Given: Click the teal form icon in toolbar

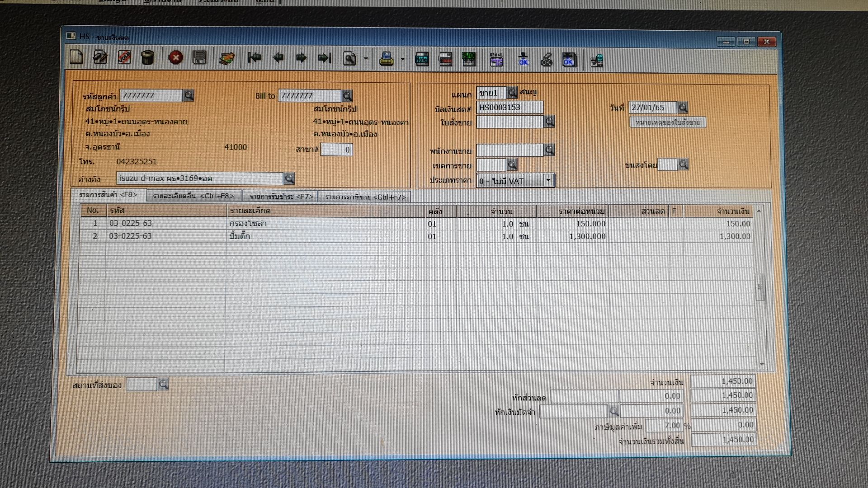Looking at the screenshot, I should coord(422,59).
